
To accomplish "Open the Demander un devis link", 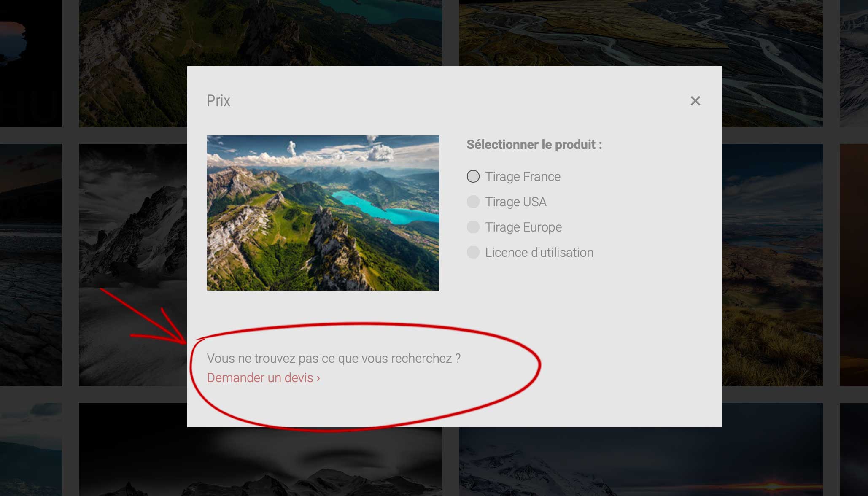I will [x=263, y=378].
